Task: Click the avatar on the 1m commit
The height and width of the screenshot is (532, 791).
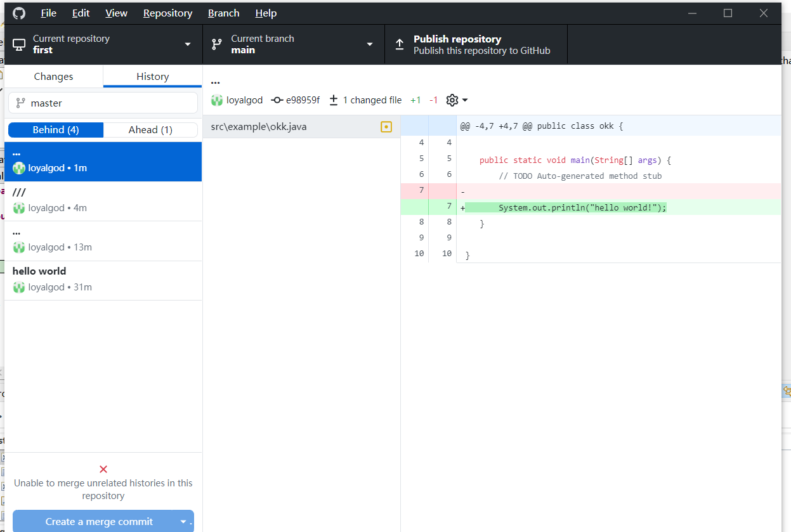Action: 19,168
